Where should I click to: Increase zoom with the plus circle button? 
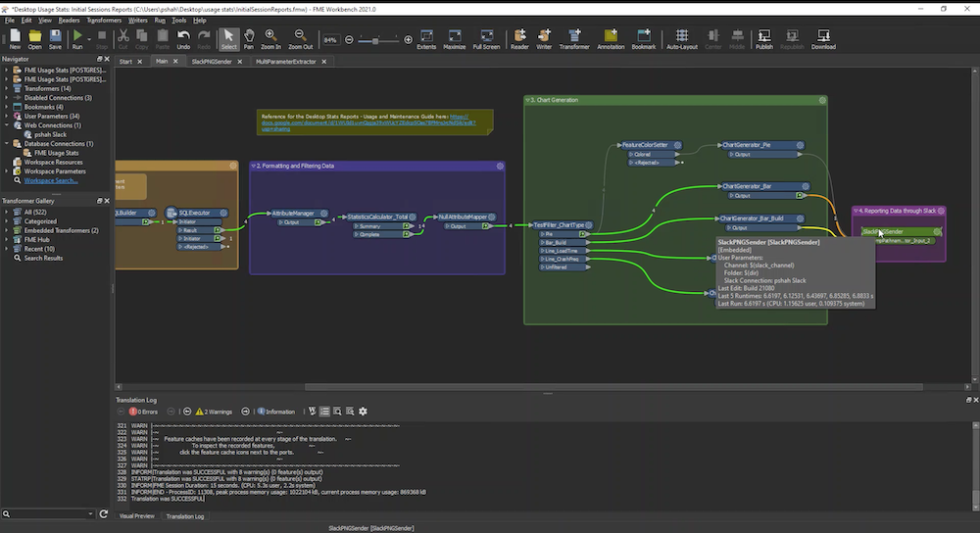[408, 40]
